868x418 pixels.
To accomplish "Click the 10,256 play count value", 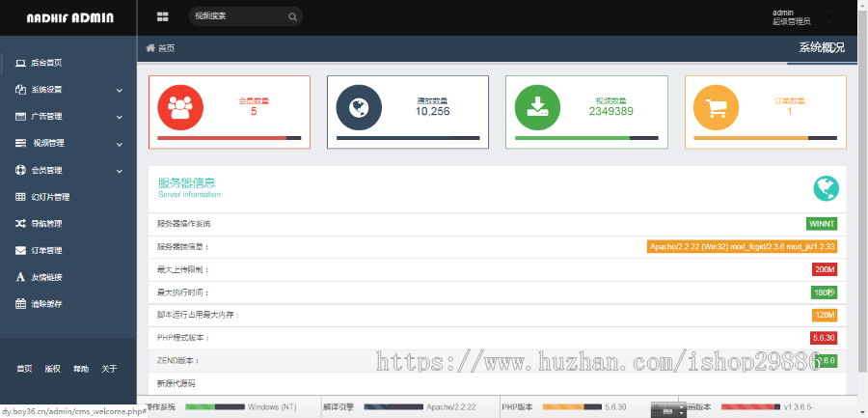I will click(432, 111).
